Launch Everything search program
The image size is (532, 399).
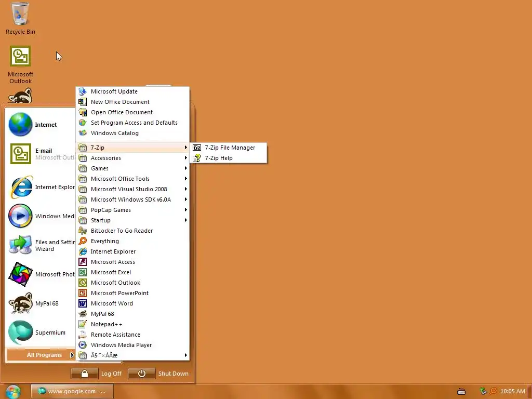coord(132,241)
